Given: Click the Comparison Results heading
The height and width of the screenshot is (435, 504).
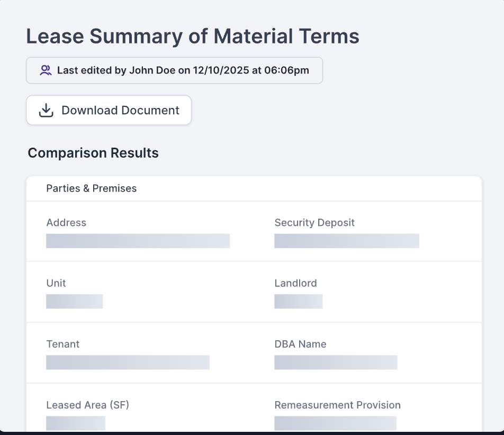Looking at the screenshot, I should tap(93, 153).
